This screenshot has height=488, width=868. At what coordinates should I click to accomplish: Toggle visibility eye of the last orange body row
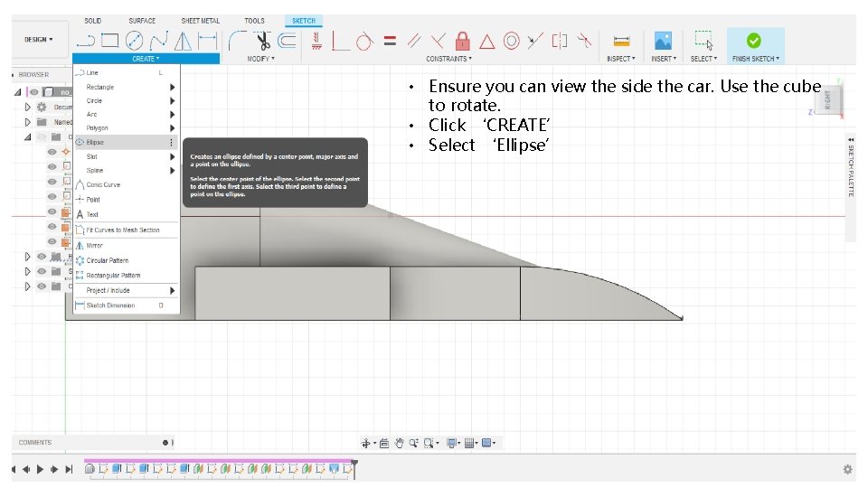52,241
